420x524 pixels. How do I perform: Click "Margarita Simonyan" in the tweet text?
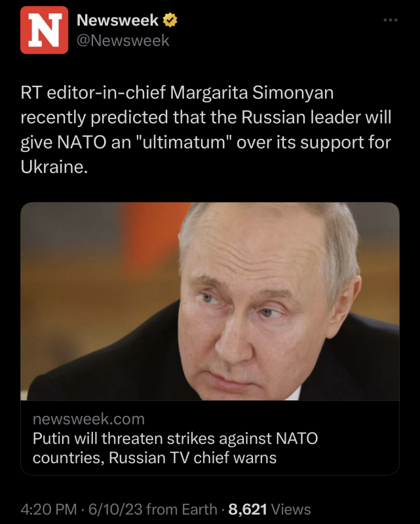(x=252, y=93)
